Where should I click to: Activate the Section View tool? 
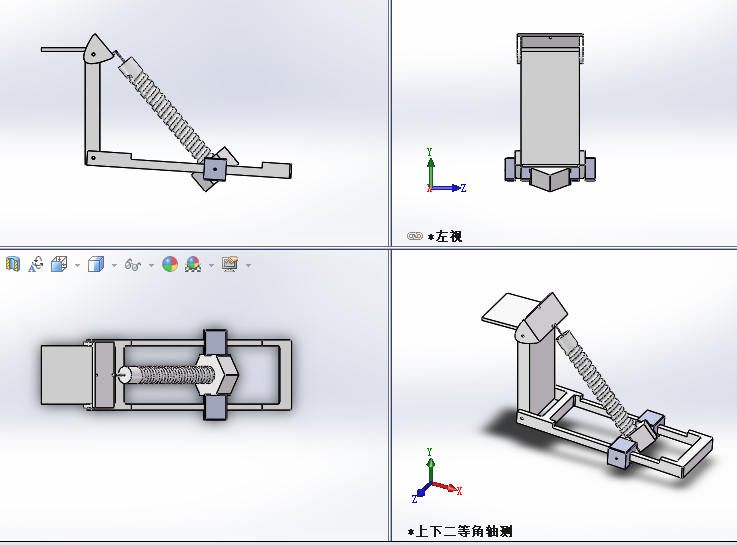click(13, 264)
